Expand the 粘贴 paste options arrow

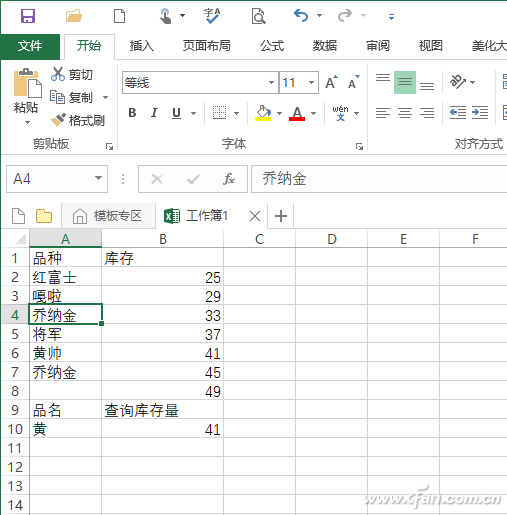pyautogui.click(x=27, y=122)
